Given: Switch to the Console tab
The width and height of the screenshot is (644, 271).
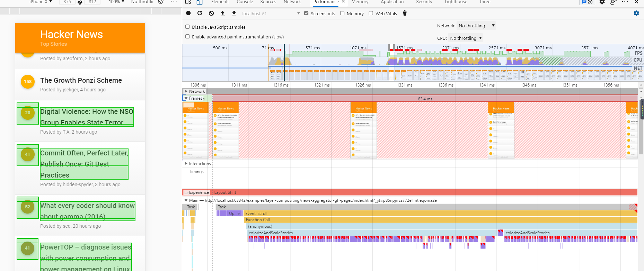Looking at the screenshot, I should pyautogui.click(x=245, y=2).
